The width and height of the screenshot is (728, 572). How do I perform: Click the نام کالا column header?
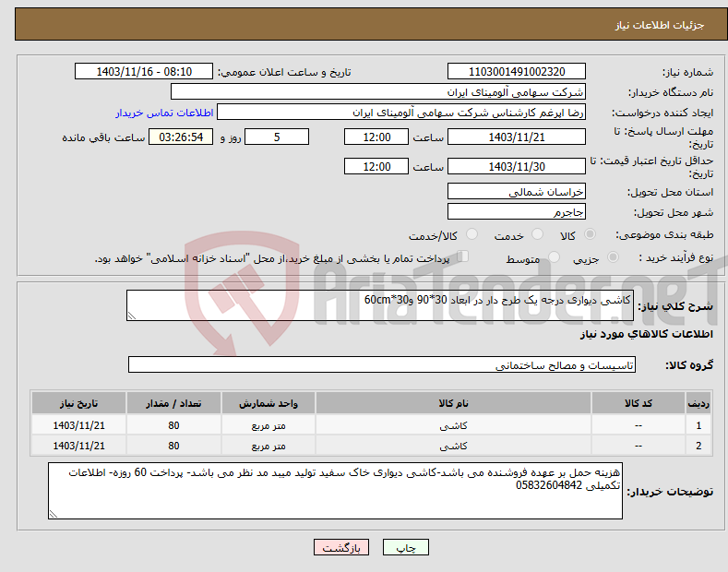coord(453,403)
